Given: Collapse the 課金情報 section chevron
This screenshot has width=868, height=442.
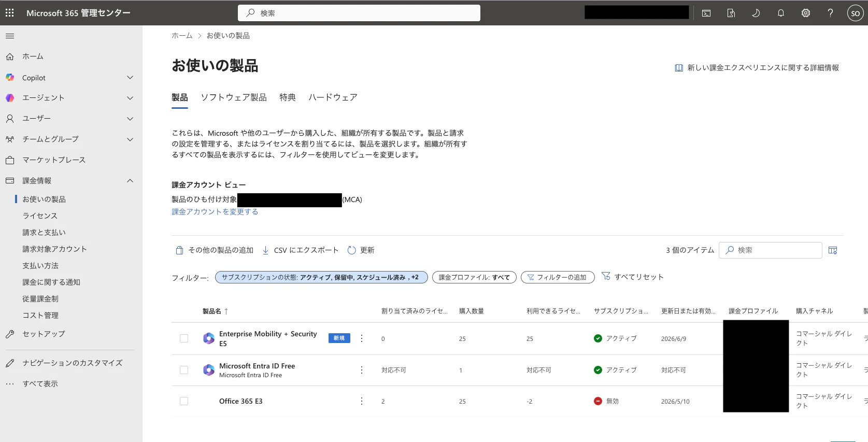Looking at the screenshot, I should pos(130,181).
